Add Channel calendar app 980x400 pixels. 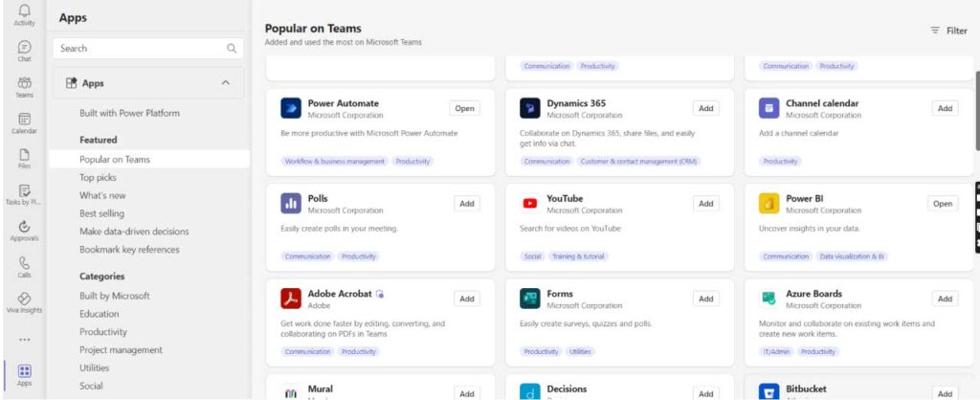pyautogui.click(x=945, y=108)
